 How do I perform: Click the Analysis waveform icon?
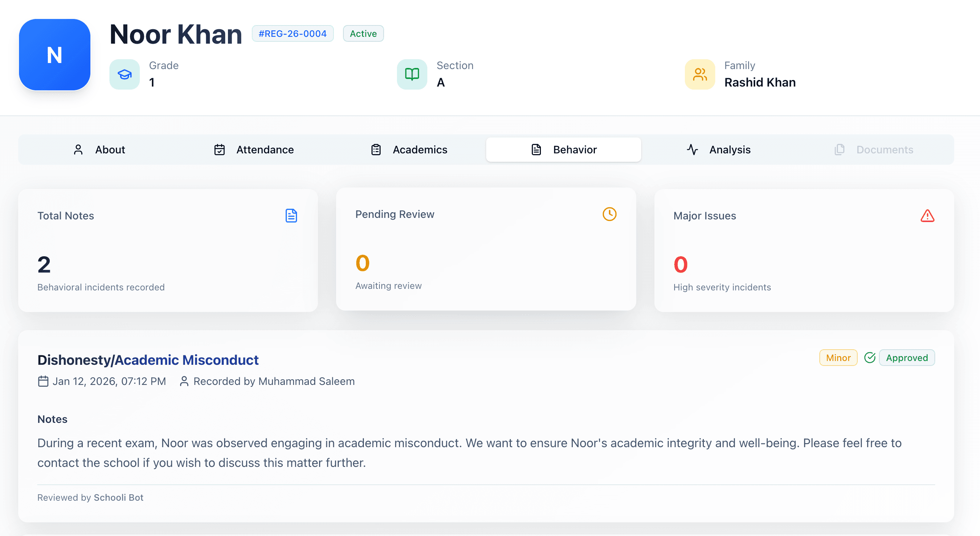coord(692,150)
